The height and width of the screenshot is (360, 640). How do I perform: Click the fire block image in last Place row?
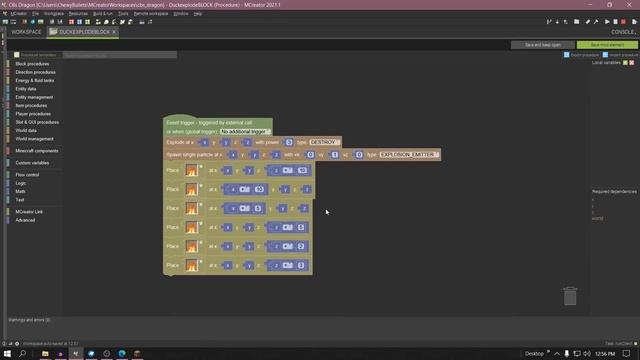tap(191, 265)
